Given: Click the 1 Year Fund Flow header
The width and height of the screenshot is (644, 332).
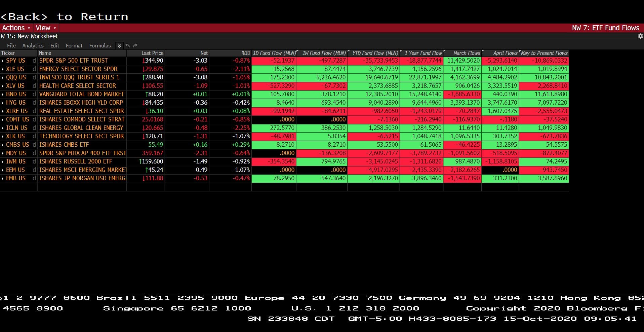Looking at the screenshot, I should [421, 53].
